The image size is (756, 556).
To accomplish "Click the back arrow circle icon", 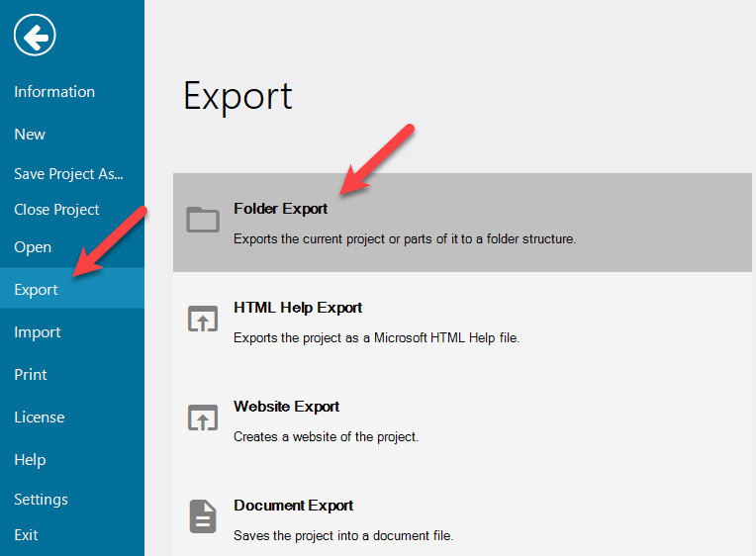I will point(35,38).
